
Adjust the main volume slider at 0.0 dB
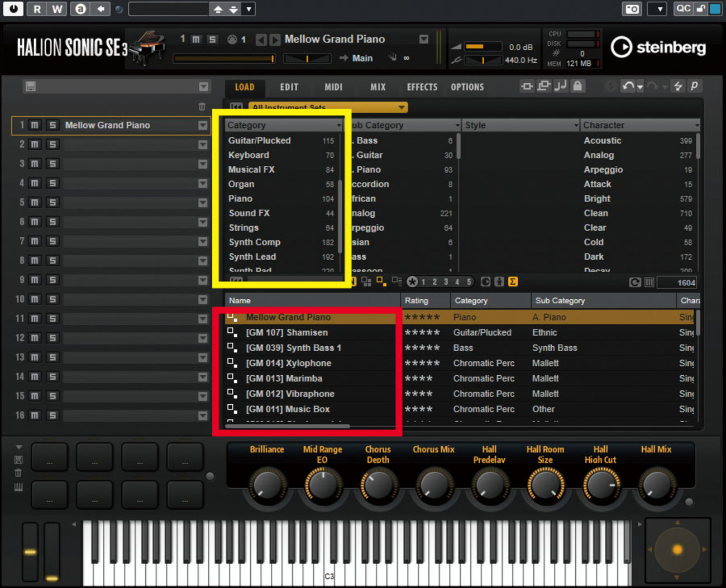click(x=483, y=47)
